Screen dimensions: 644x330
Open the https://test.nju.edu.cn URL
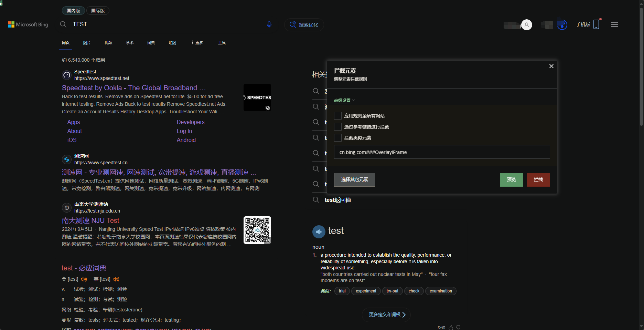pos(97,211)
